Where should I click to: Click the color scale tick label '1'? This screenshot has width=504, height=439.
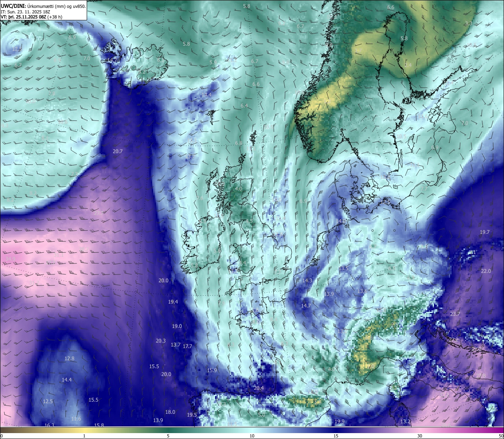[84, 436]
